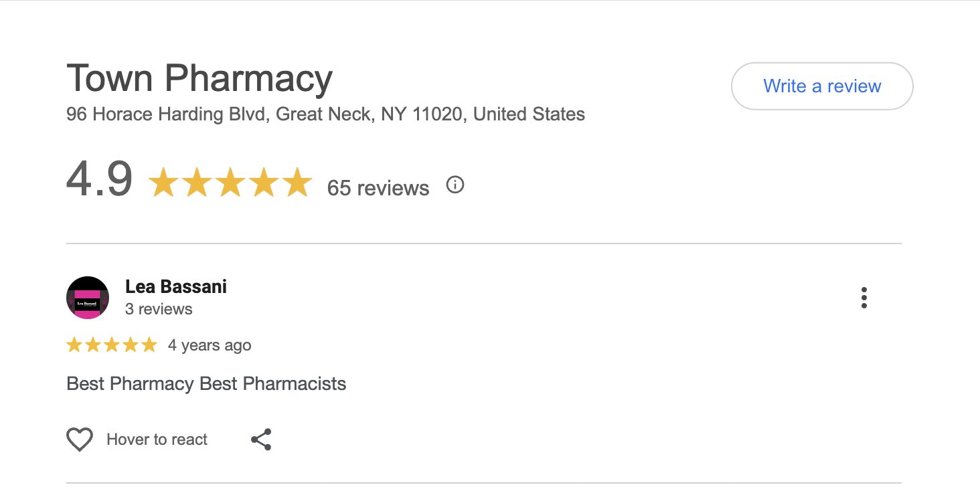Click middle large star of overall rating

tap(230, 183)
